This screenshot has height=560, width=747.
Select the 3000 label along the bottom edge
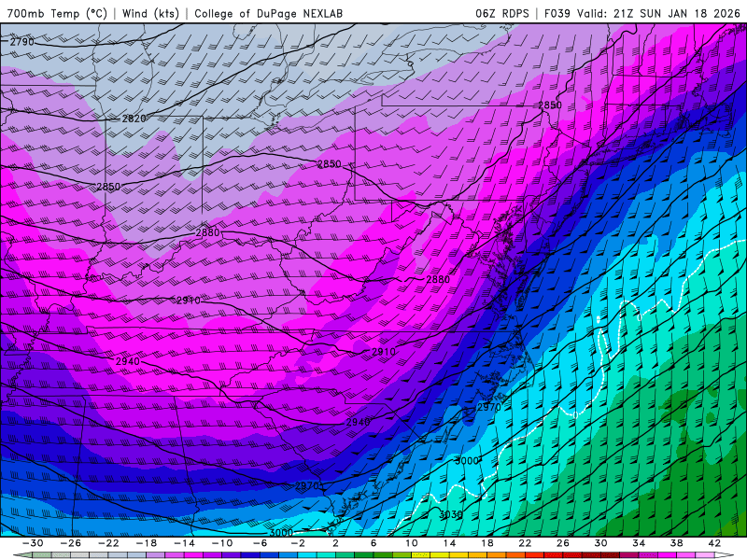(281, 532)
